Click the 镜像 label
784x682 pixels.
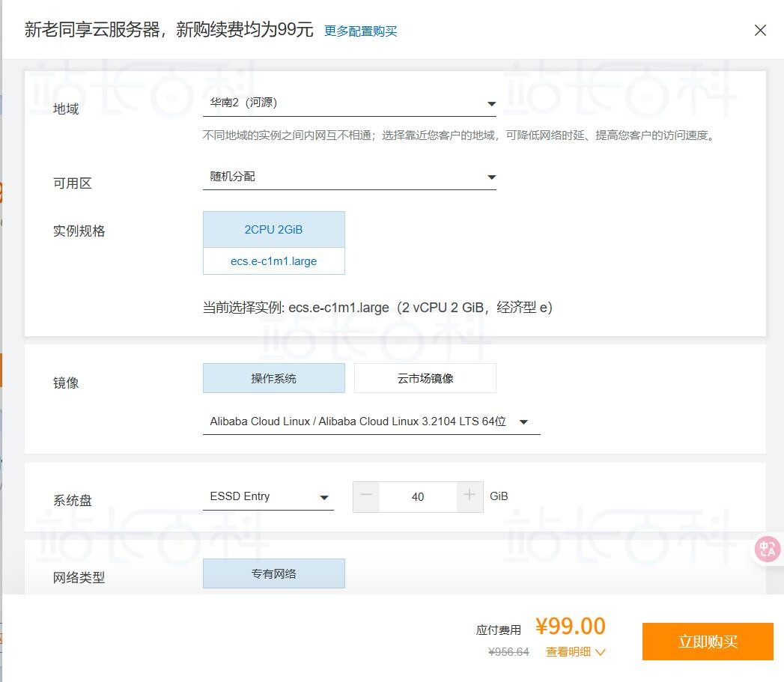tap(66, 383)
